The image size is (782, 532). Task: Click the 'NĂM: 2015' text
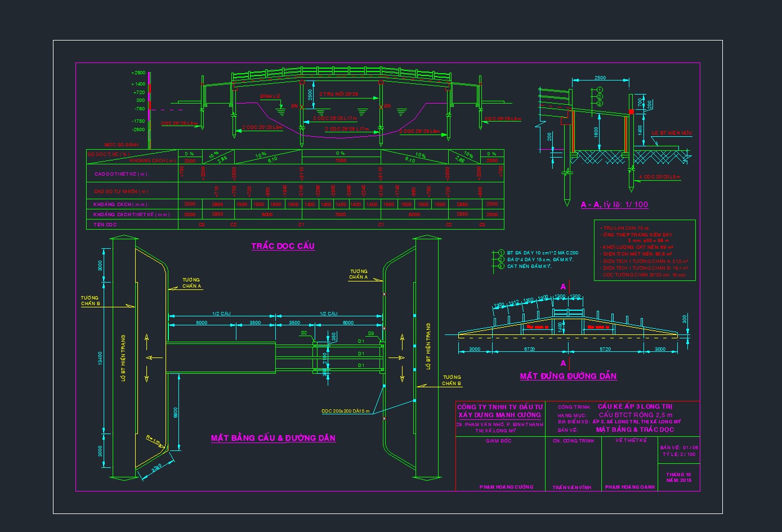tap(678, 480)
